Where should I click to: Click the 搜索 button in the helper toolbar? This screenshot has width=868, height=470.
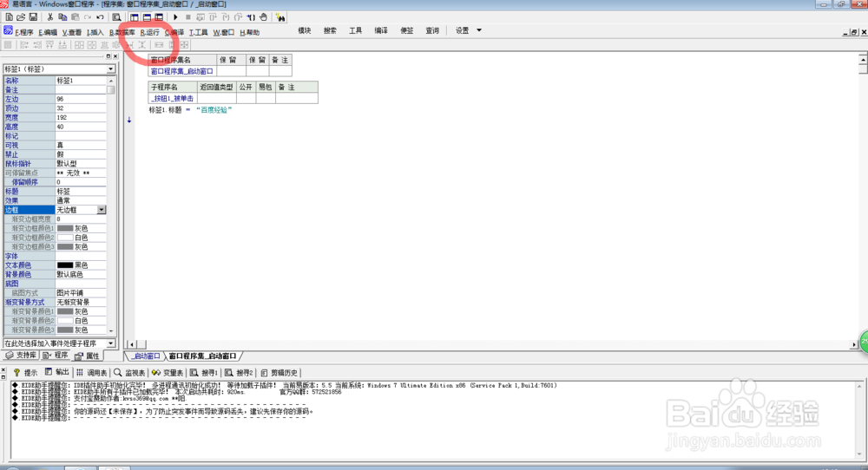(330, 31)
